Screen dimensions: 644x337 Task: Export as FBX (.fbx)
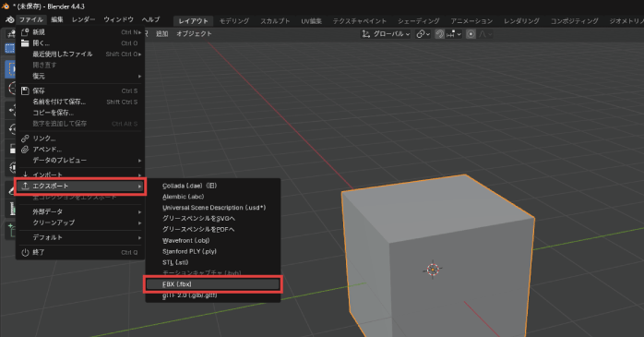point(213,284)
